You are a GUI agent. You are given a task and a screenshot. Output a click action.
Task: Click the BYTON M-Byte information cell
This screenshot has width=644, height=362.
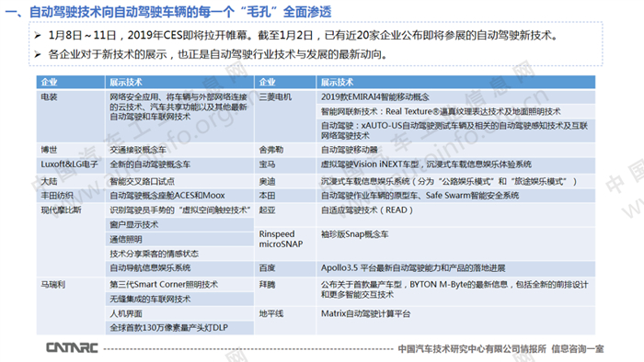[x=456, y=291]
